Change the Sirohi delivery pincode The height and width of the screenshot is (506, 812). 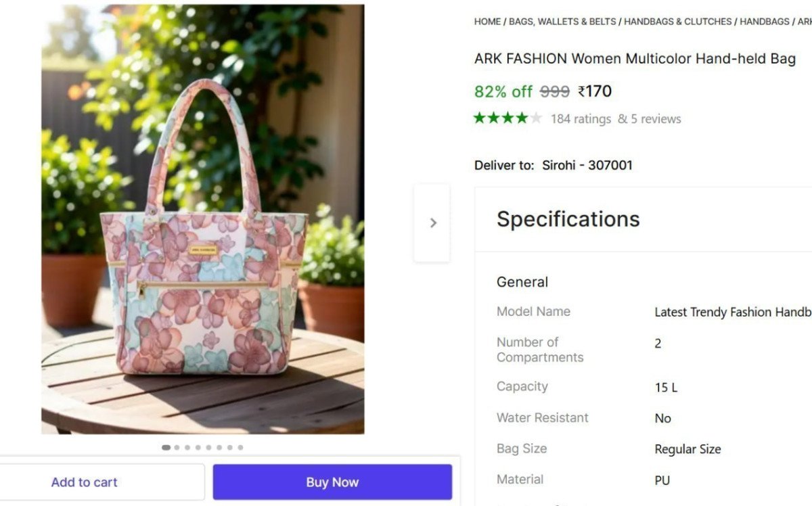pos(588,165)
